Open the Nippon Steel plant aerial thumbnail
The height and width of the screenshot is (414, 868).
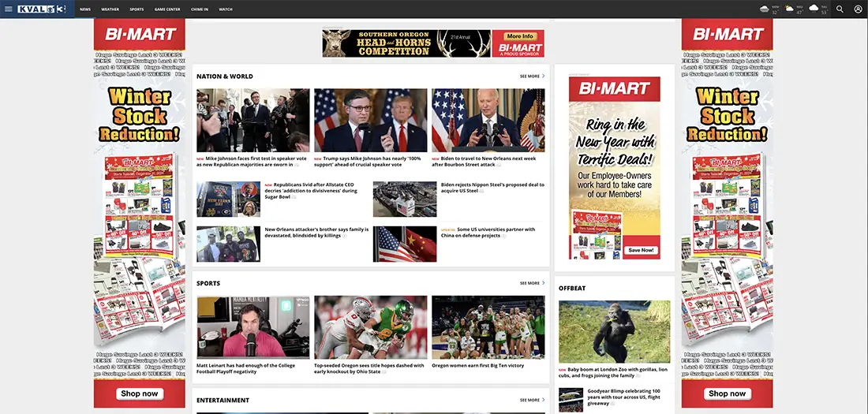[405, 200]
